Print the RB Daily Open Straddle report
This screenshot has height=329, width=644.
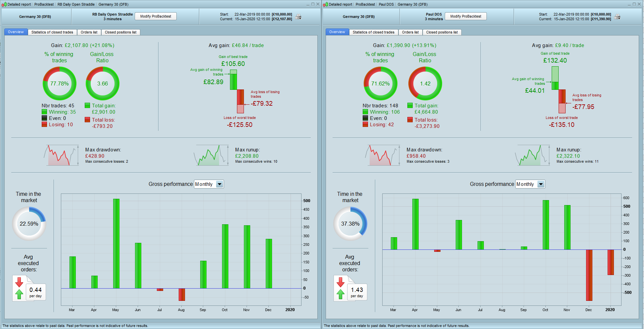pyautogui.click(x=298, y=17)
